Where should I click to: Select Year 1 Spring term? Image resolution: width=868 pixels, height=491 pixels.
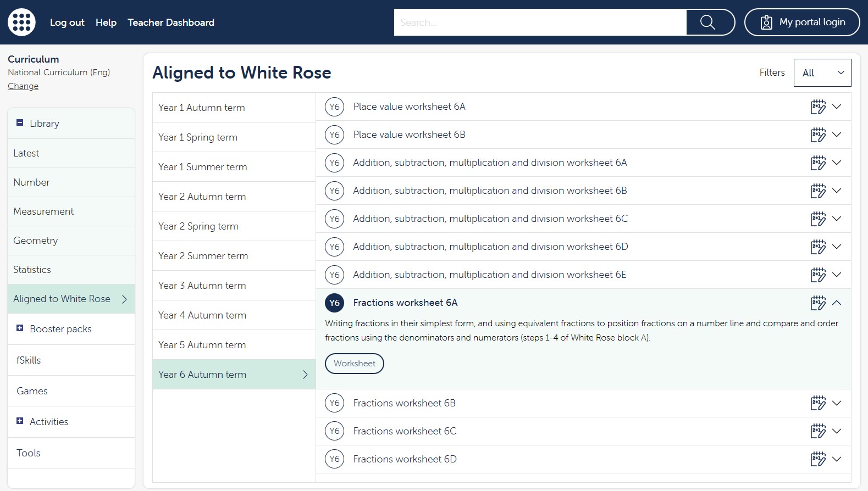pyautogui.click(x=234, y=137)
